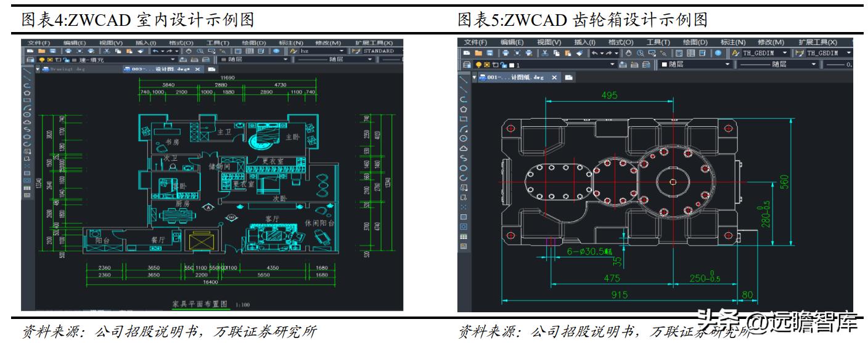Select Pan hand in interior design window
Image resolution: width=868 pixels, height=343 pixels.
click(188, 51)
